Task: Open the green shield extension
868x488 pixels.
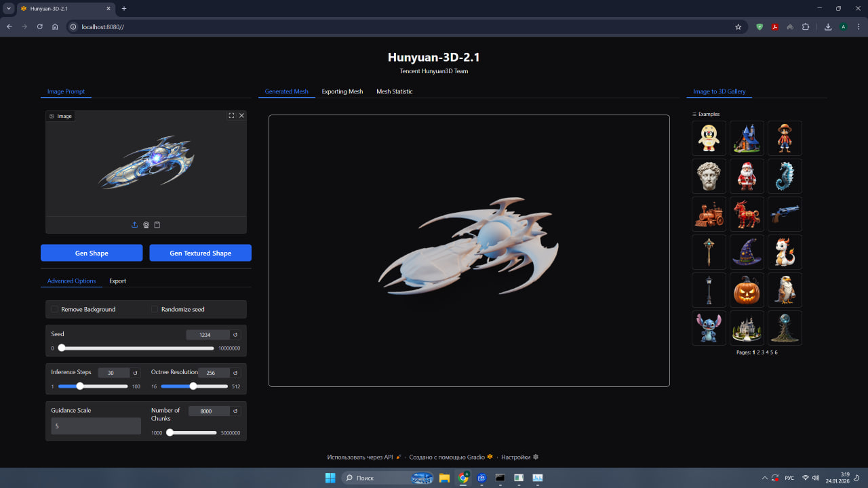Action: pyautogui.click(x=759, y=27)
